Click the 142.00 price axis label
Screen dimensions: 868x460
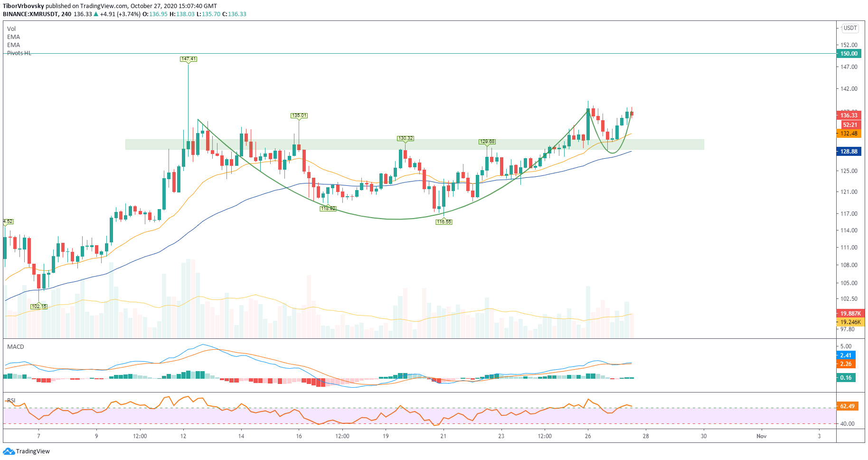point(849,89)
